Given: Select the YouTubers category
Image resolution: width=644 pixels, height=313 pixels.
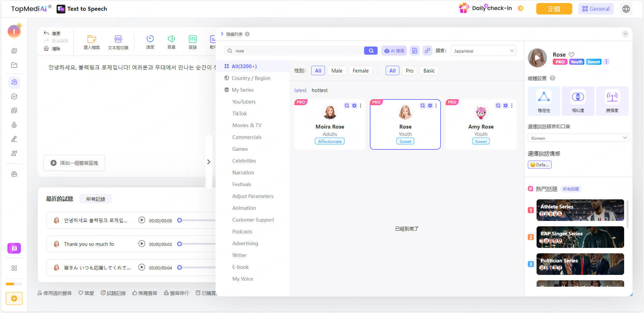Looking at the screenshot, I should pos(244,102).
